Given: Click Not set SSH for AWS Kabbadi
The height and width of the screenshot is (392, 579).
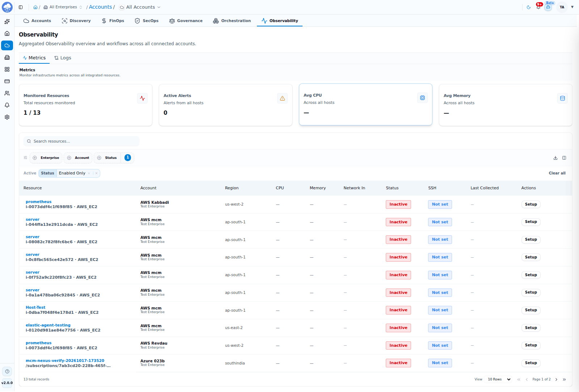Looking at the screenshot, I should pos(440,205).
